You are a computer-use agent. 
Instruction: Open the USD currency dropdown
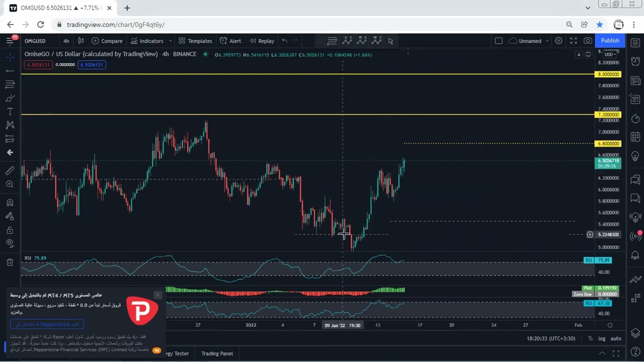(610, 54)
